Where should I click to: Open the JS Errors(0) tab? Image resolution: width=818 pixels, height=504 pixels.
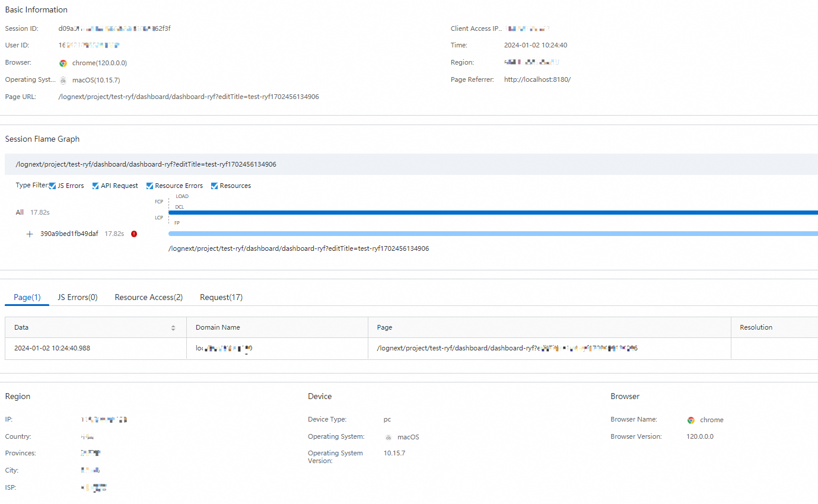coord(78,298)
